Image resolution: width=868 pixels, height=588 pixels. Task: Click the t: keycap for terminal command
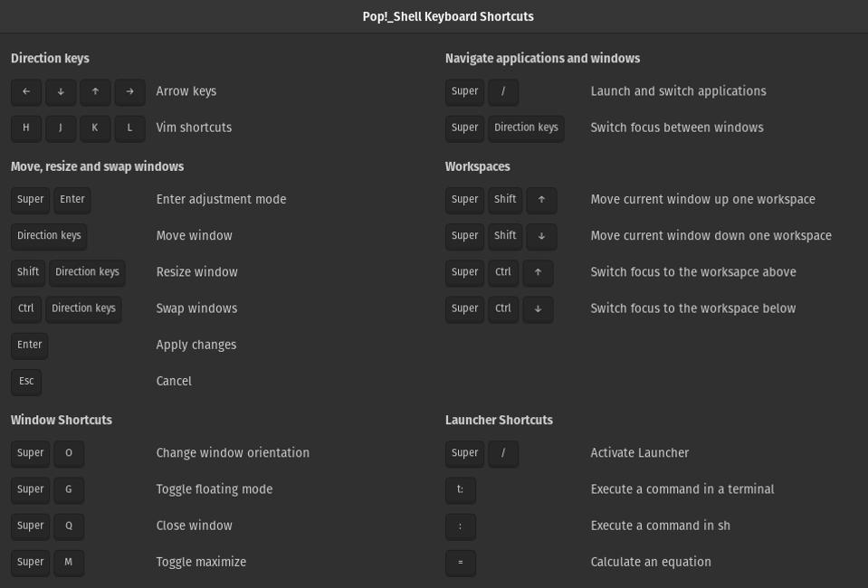tap(460, 489)
